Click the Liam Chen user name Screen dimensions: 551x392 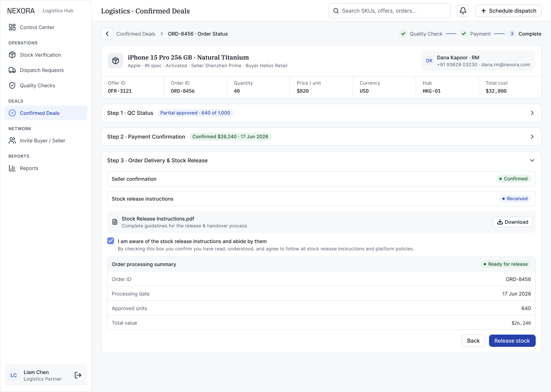pos(36,372)
